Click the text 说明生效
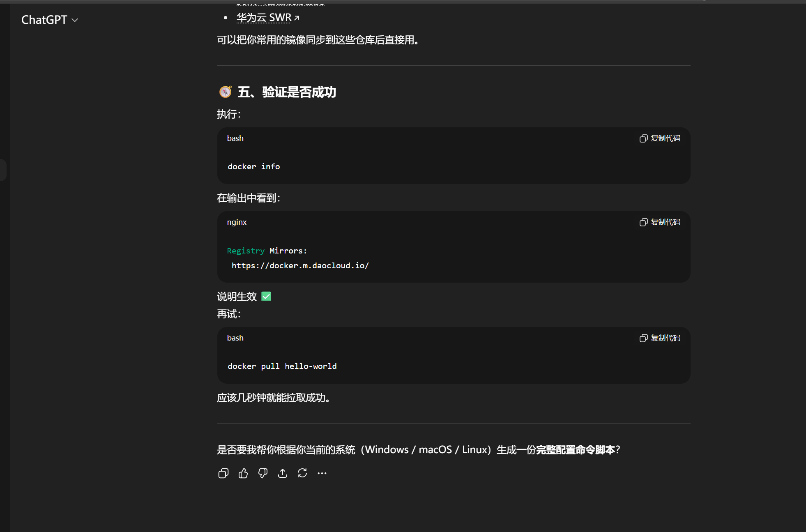Screen dimensions: 806x532 coord(237,297)
